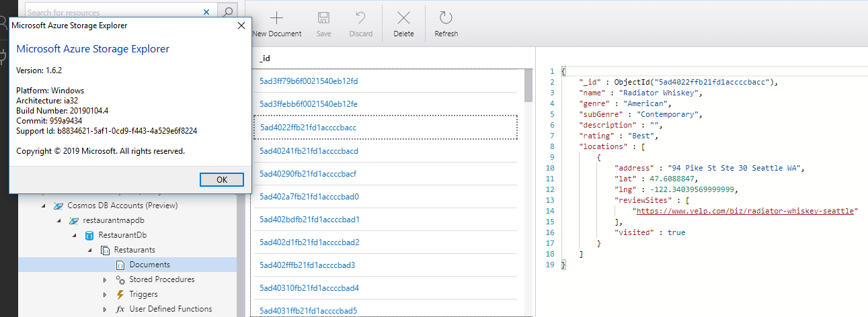The height and width of the screenshot is (317, 868).
Task: Expand Stored Procedures node
Action: (105, 279)
